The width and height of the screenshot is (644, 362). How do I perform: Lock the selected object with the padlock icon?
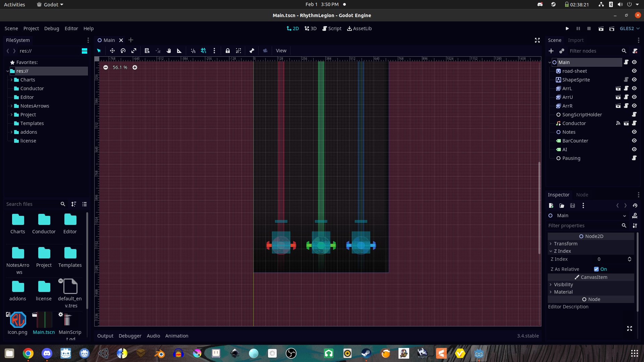228,51
